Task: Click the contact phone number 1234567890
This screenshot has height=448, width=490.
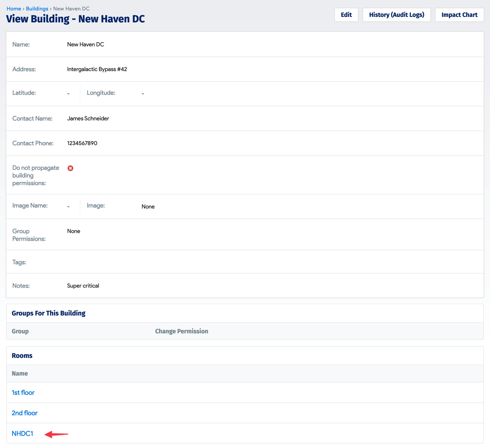Action: pos(82,143)
